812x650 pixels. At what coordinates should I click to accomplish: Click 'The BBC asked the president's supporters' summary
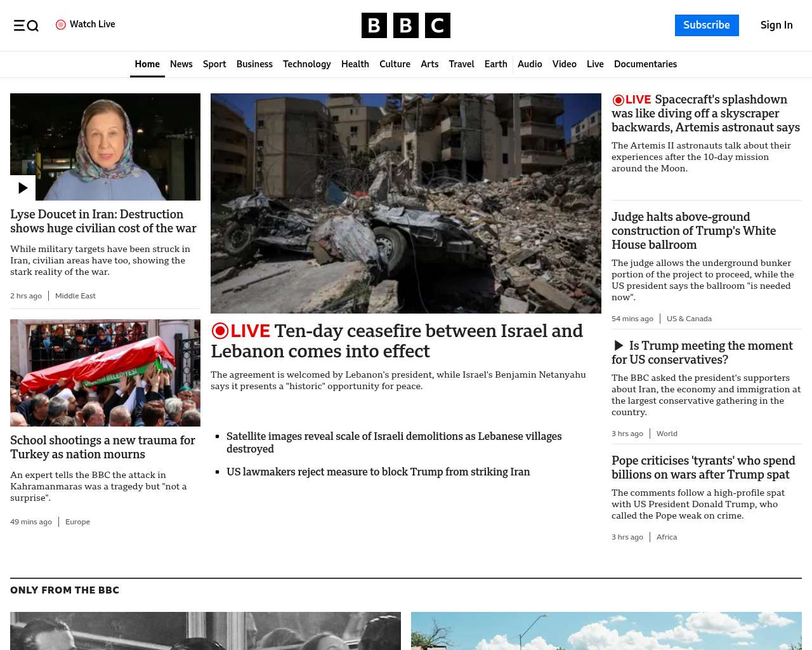[x=706, y=395]
